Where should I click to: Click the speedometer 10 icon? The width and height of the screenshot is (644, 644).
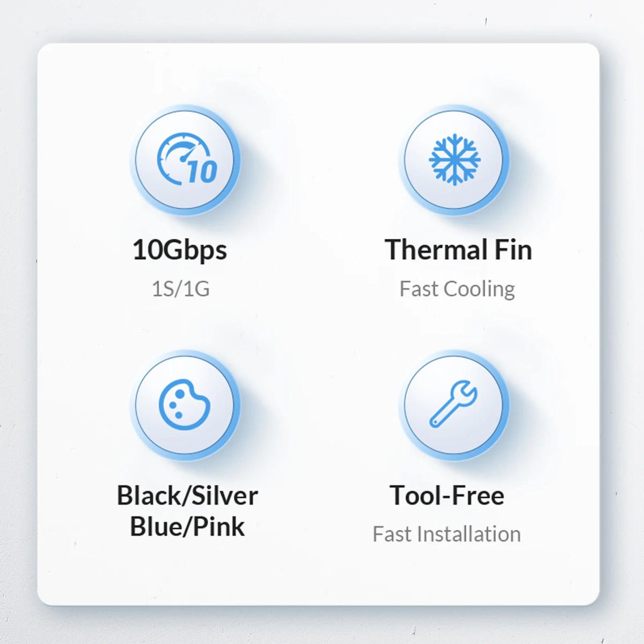187,159
